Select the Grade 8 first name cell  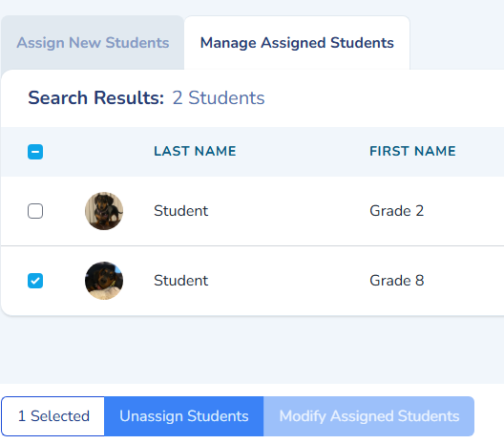(x=397, y=281)
